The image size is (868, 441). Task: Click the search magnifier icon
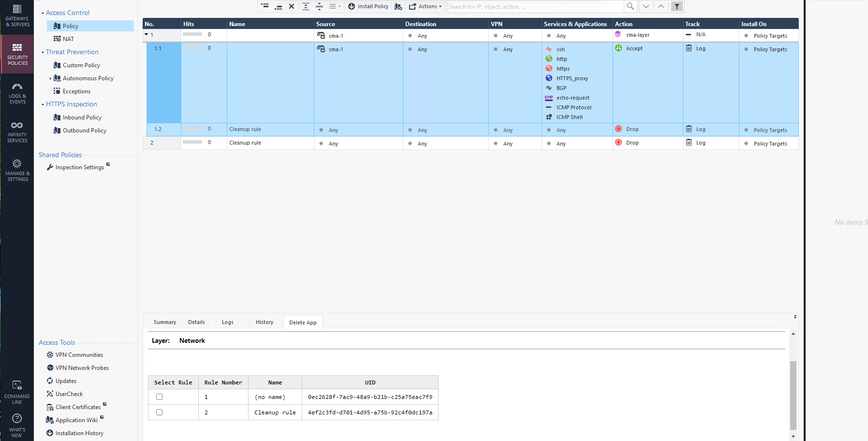(x=630, y=6)
